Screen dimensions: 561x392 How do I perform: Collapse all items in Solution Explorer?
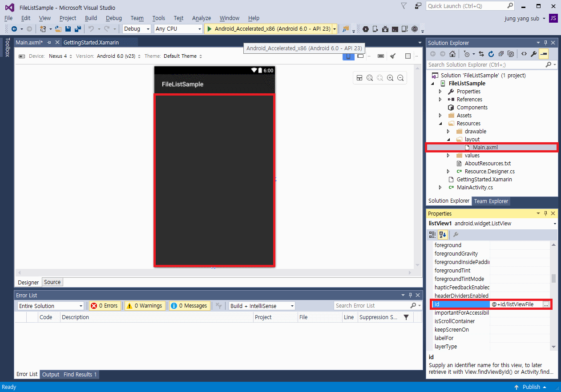[501, 54]
